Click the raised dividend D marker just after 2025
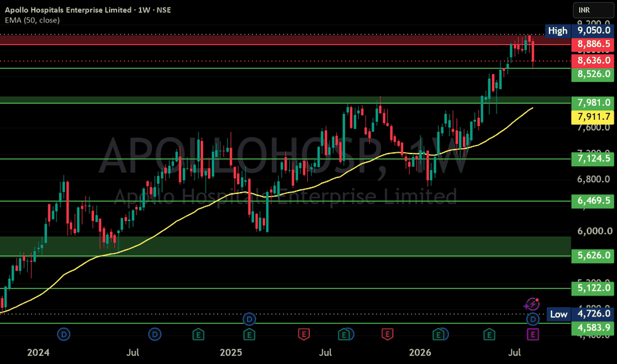 click(249, 319)
